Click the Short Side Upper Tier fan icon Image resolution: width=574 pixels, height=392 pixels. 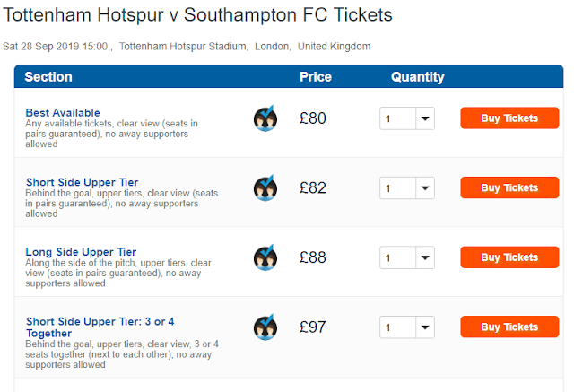tap(265, 188)
